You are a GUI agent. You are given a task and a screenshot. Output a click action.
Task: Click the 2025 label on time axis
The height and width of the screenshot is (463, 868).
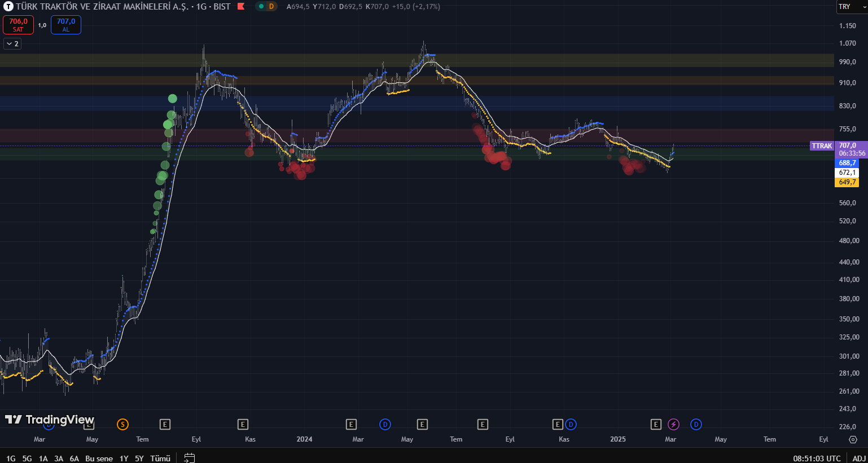[x=618, y=439]
